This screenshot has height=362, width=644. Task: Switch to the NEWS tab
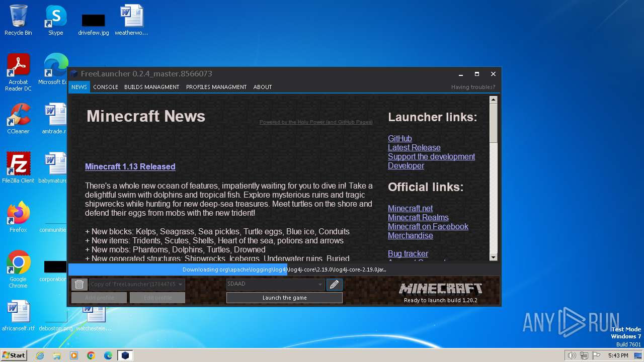[x=79, y=87]
